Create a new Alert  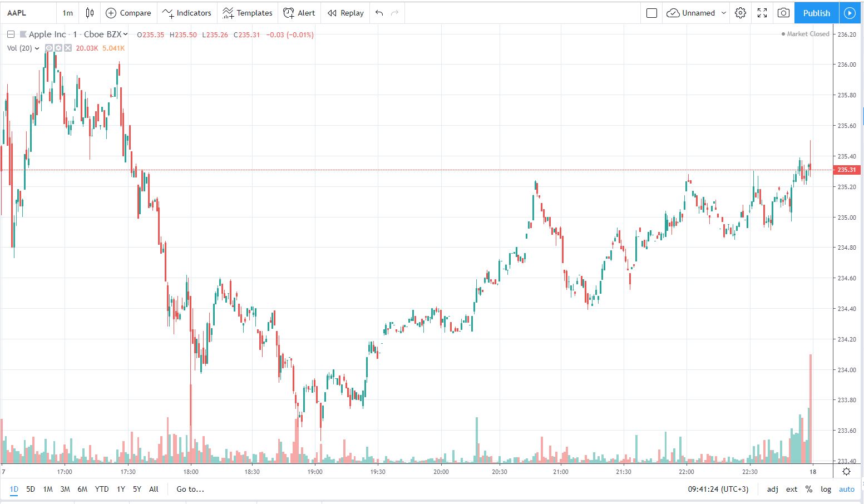tap(299, 13)
